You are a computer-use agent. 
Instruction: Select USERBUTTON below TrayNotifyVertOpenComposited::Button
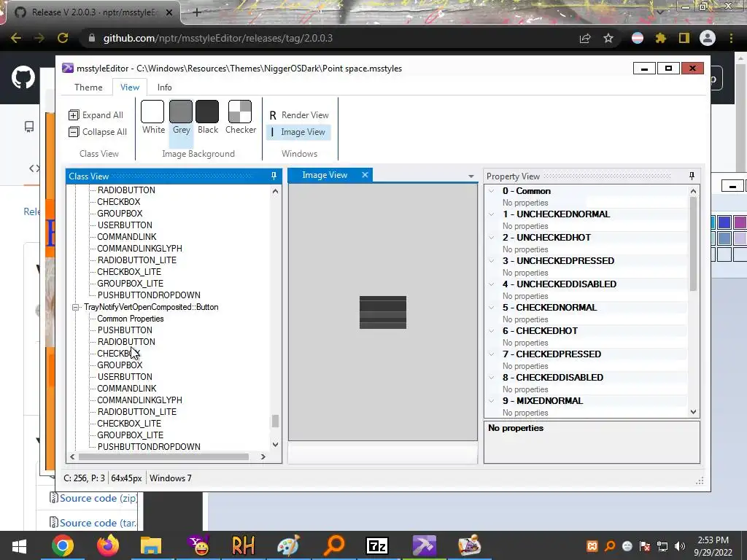click(125, 377)
